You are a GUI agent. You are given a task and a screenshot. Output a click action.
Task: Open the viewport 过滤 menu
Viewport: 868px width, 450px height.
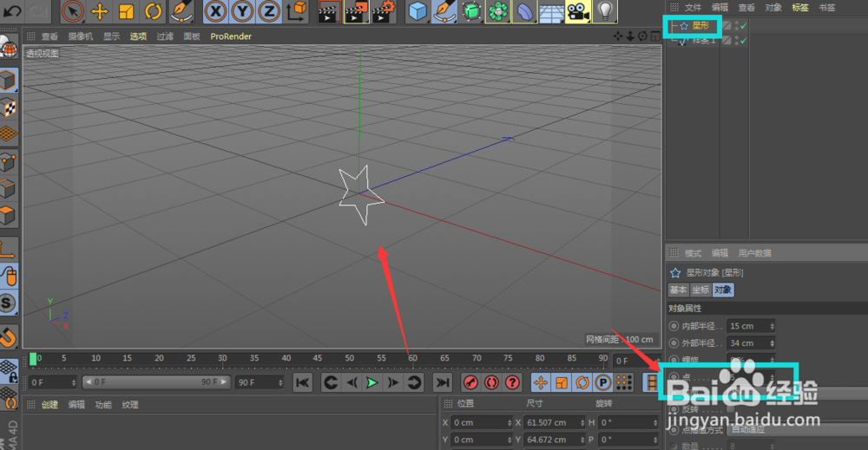click(165, 36)
